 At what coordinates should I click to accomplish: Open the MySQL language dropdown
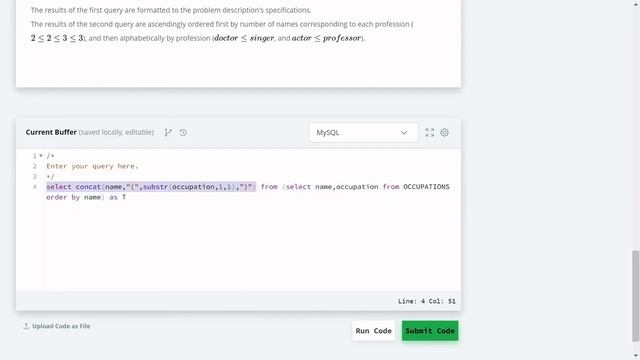pos(363,133)
